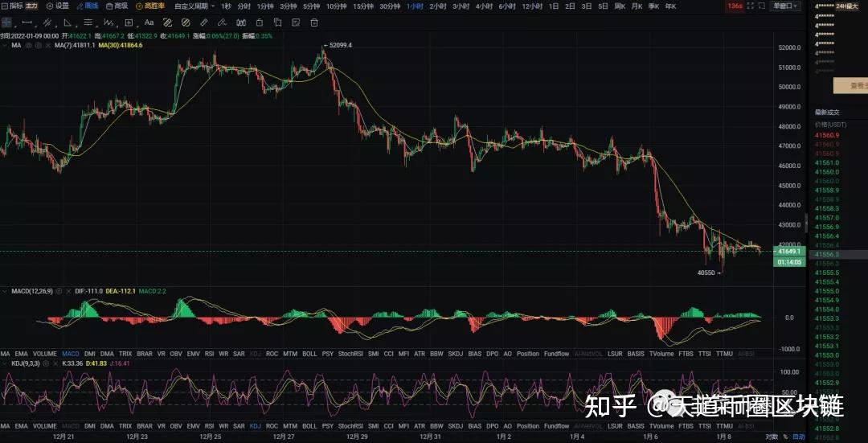Screen dimensions: 868x443
Task: Switch to the 分时 time-share view
Action: point(244,6)
